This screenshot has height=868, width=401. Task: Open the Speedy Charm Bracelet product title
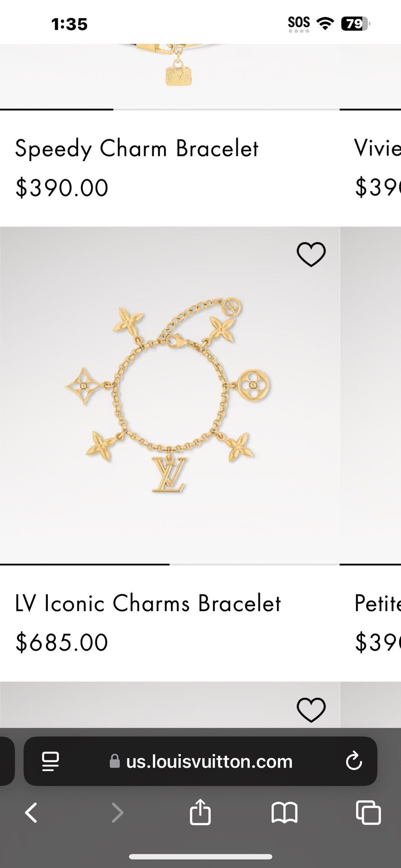pyautogui.click(x=137, y=148)
